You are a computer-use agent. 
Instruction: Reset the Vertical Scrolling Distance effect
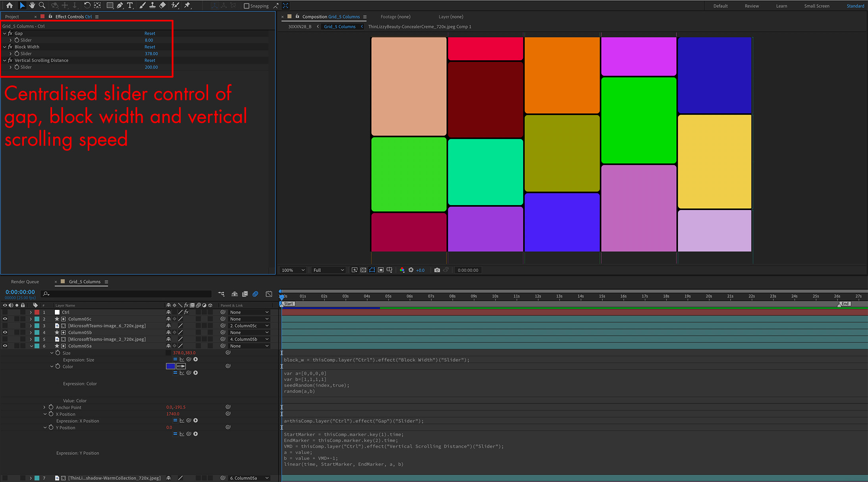click(150, 60)
